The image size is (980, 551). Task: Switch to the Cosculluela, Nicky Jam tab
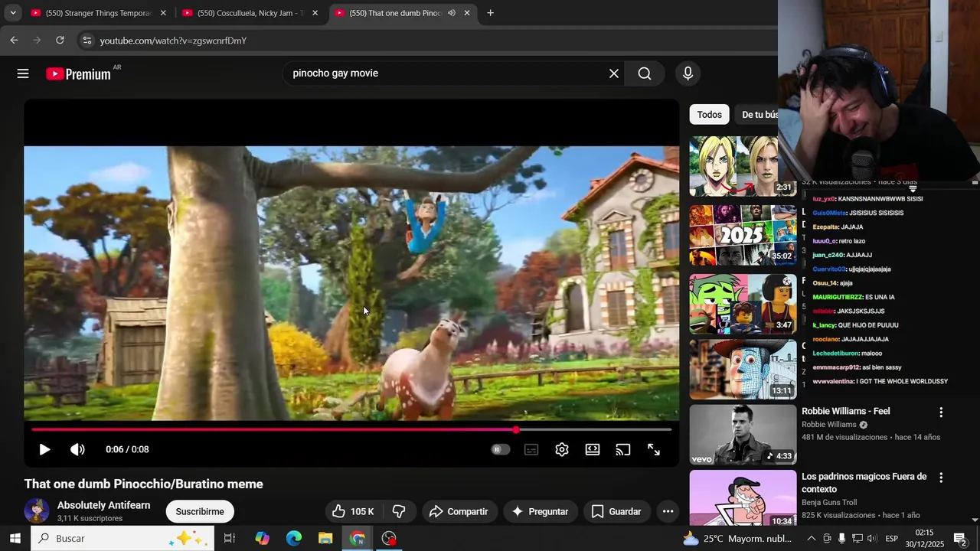[x=250, y=13]
